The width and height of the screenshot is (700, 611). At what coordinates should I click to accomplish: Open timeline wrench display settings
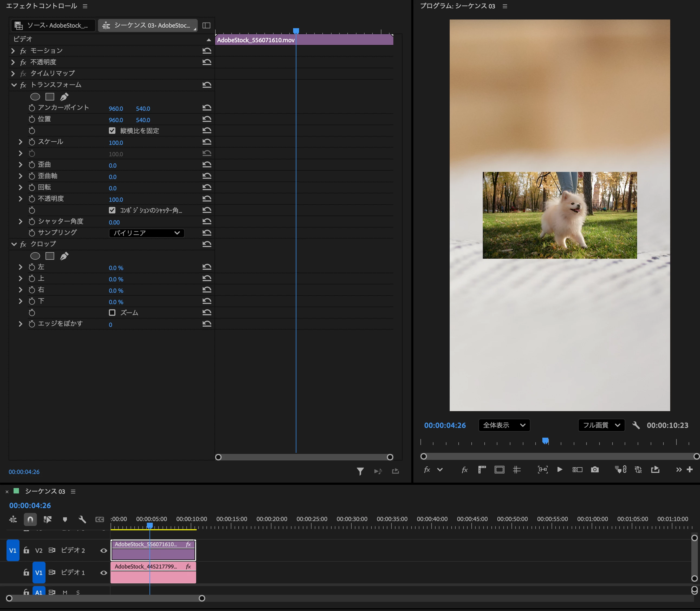(82, 519)
